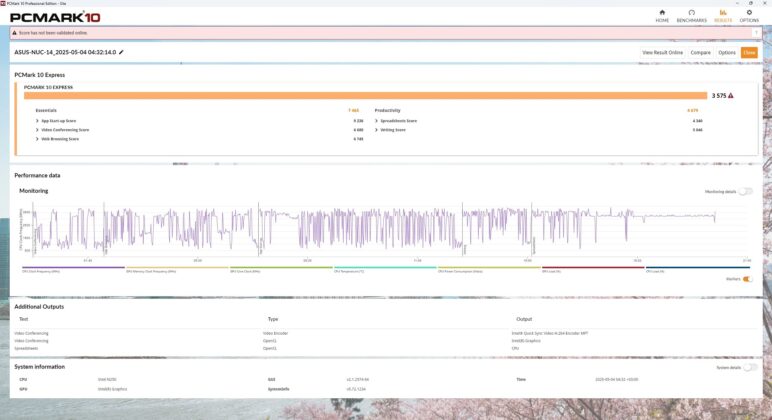772x420 pixels.
Task: Toggle GPU Memory Clock Frequency legend line
Action: pyautogui.click(x=177, y=269)
